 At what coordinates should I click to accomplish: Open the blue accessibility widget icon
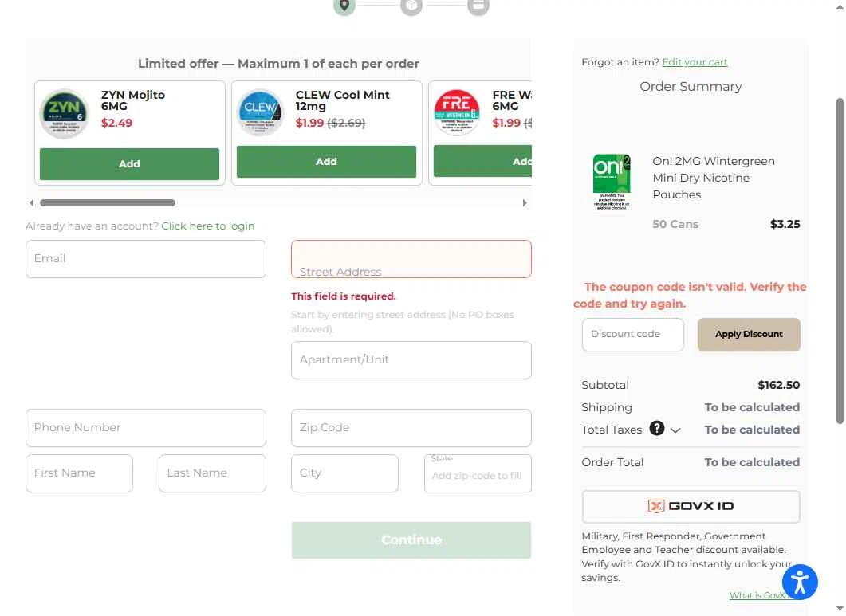(x=800, y=582)
